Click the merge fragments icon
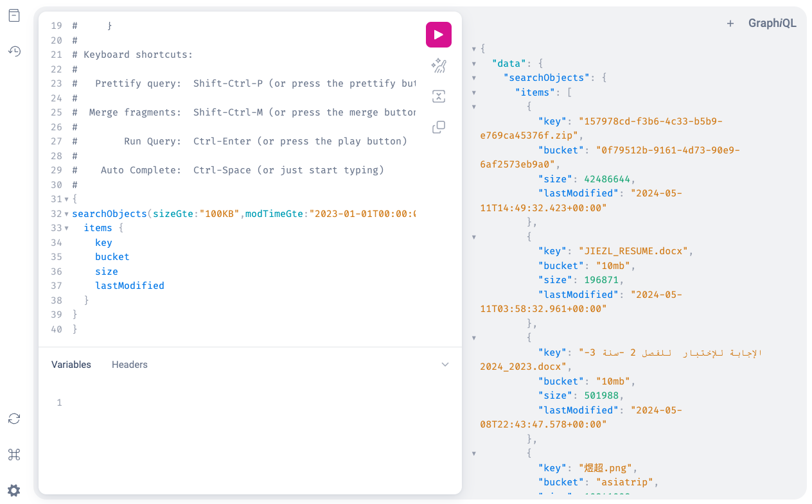Image resolution: width=812 pixels, height=504 pixels. (x=439, y=96)
